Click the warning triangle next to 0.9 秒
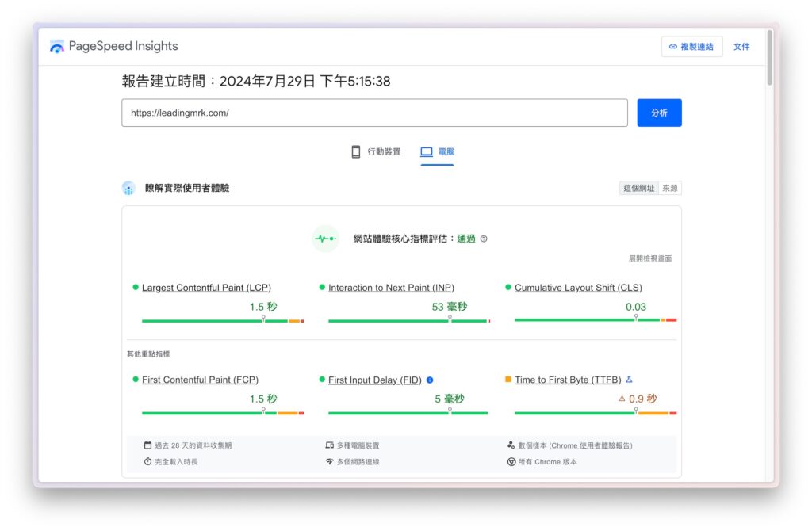 [x=622, y=399]
